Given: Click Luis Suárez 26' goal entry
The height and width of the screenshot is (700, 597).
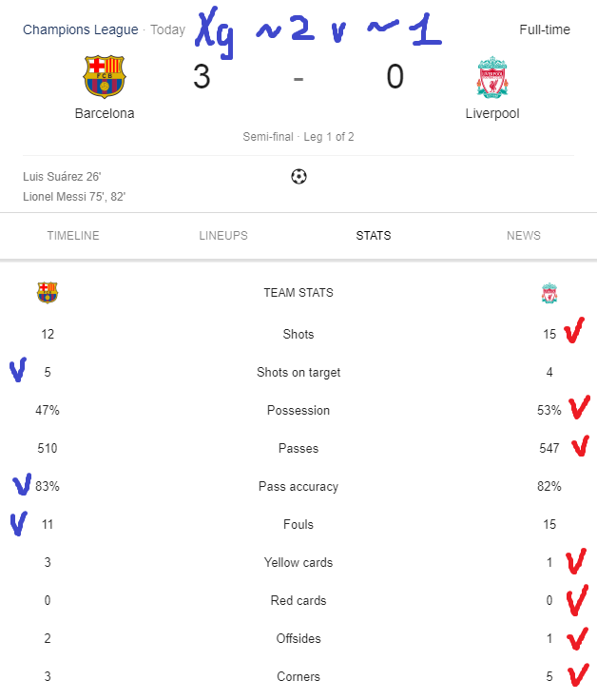Looking at the screenshot, I should coord(62,177).
